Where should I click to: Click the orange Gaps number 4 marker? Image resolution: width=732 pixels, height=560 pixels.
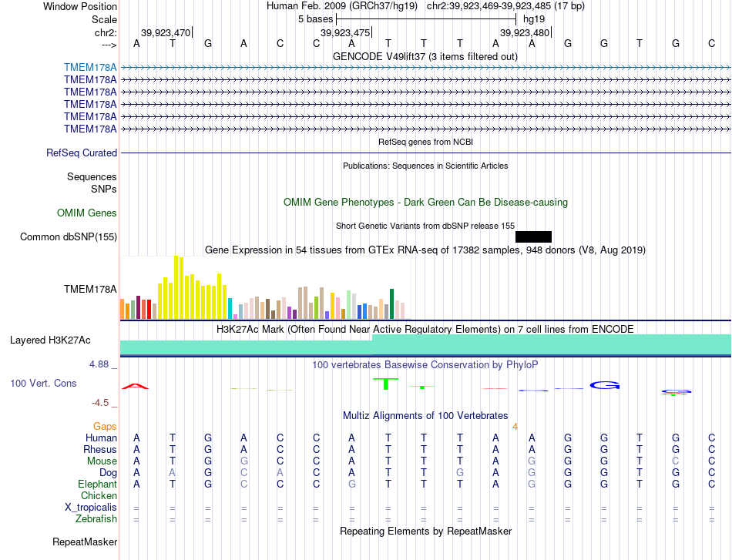click(515, 426)
